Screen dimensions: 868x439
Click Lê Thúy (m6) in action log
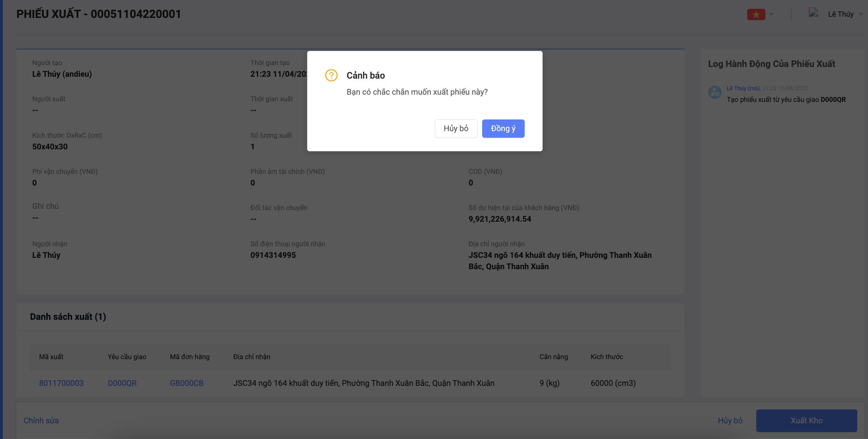[743, 88]
